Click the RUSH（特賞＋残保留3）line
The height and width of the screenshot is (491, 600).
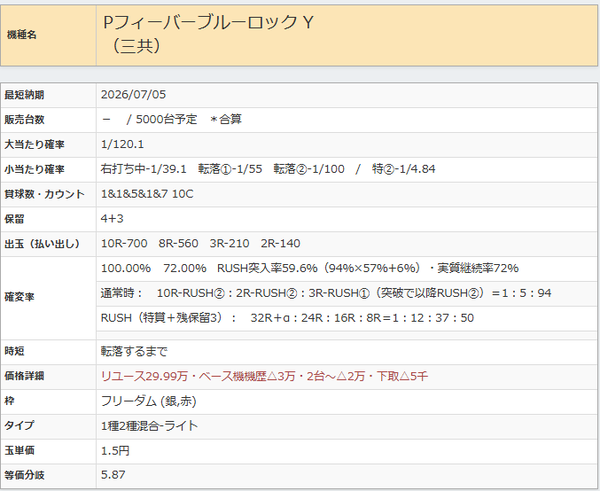click(287, 318)
